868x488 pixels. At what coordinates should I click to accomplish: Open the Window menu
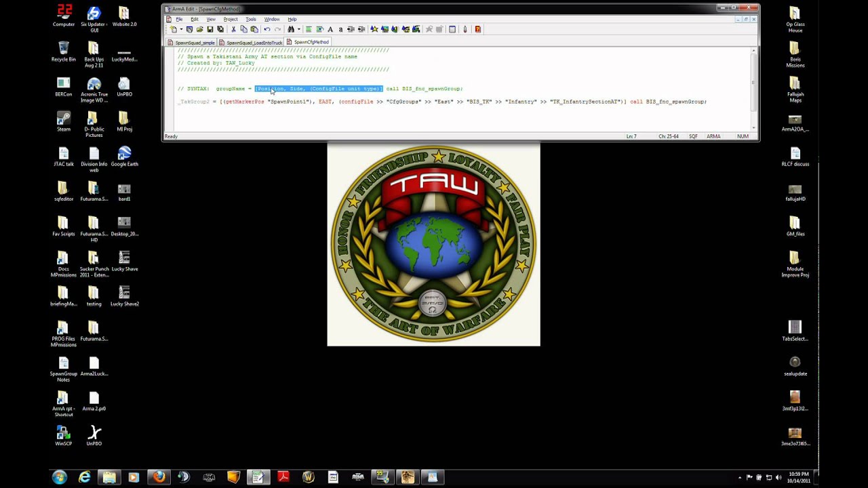click(x=272, y=19)
